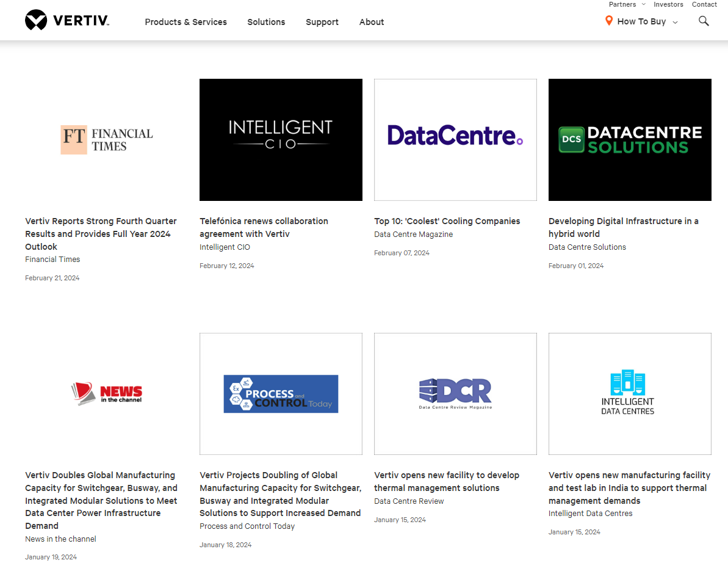The height and width of the screenshot is (571, 728).
Task: Open Datacentre Solutions logo thumbnail
Action: pyautogui.click(x=630, y=140)
